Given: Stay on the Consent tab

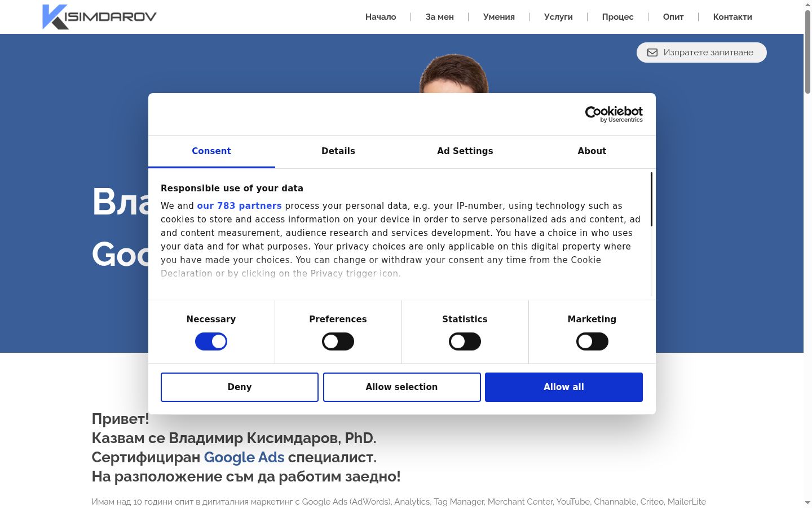Looking at the screenshot, I should (x=211, y=151).
